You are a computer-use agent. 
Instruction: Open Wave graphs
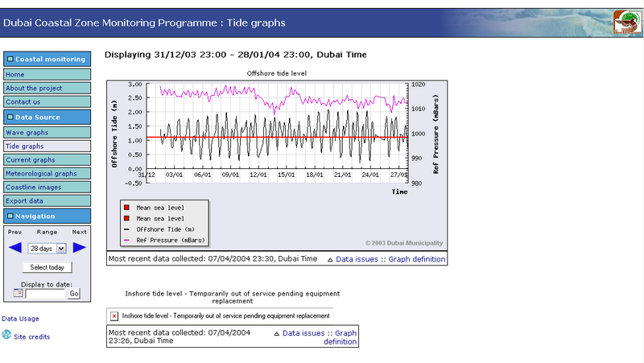pyautogui.click(x=47, y=132)
